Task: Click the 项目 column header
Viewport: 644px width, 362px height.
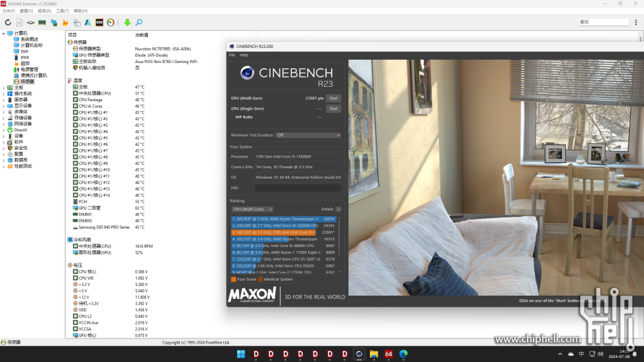Action: click(72, 35)
